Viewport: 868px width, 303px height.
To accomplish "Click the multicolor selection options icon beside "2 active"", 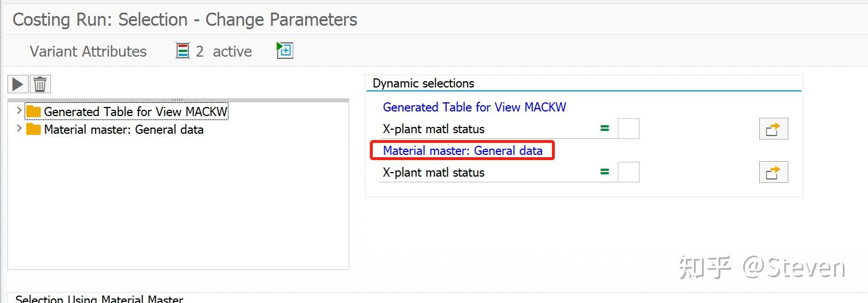I will pos(183,51).
